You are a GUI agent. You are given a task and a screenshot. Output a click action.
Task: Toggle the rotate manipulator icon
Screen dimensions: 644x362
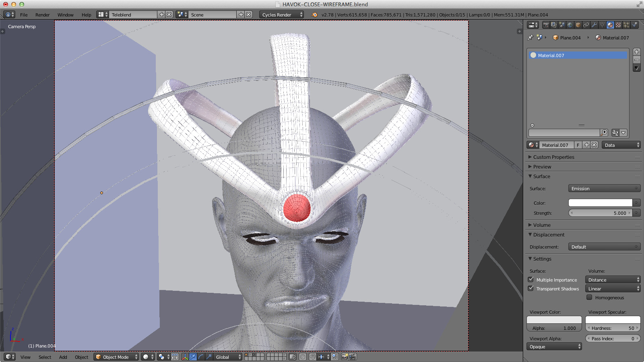(x=201, y=357)
